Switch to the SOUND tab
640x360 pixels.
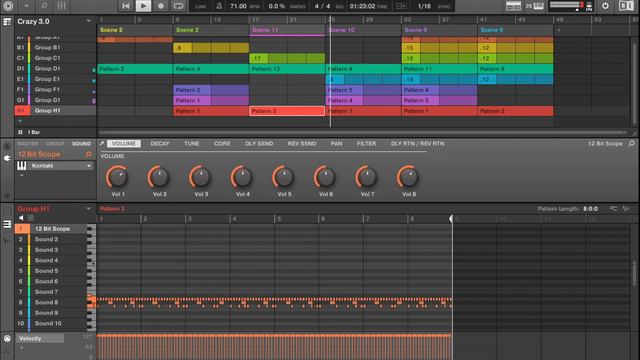coord(82,144)
